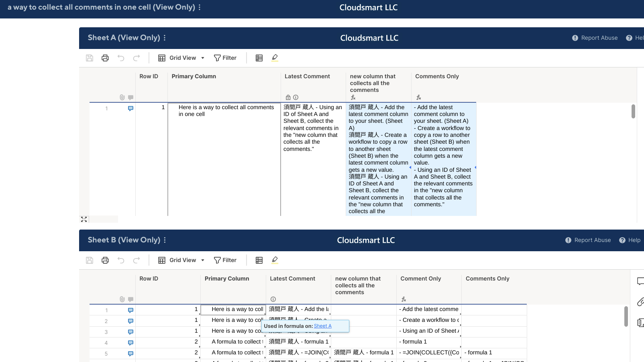The height and width of the screenshot is (362, 644).
Task: Click the Save icon in Sheet A toolbar
Action: (x=90, y=58)
